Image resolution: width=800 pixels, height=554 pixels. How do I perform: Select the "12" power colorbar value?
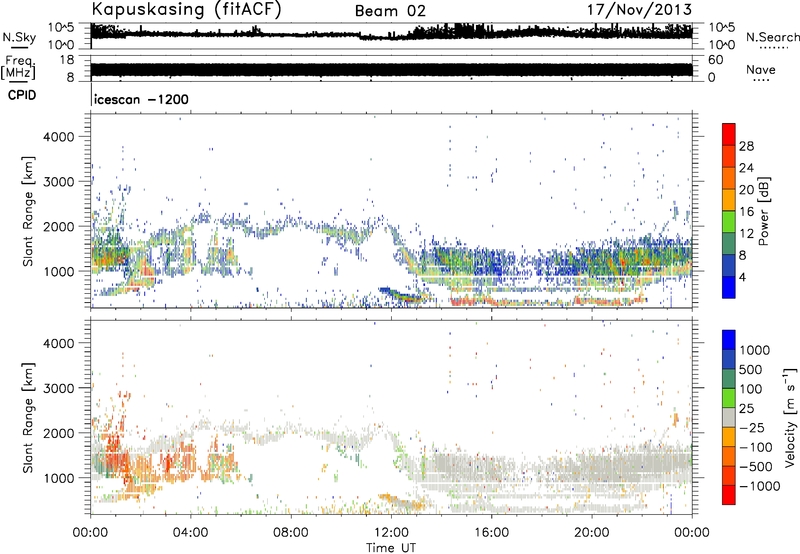(746, 234)
